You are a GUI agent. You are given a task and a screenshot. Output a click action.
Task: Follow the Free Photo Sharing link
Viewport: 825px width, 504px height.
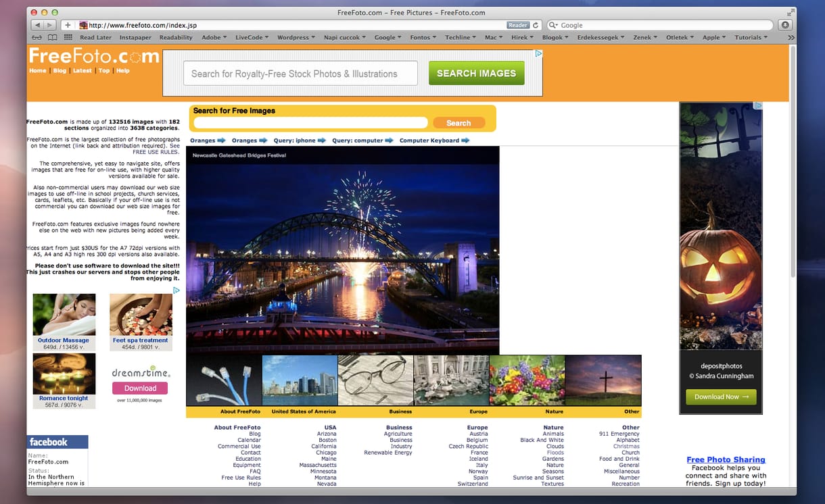(726, 459)
